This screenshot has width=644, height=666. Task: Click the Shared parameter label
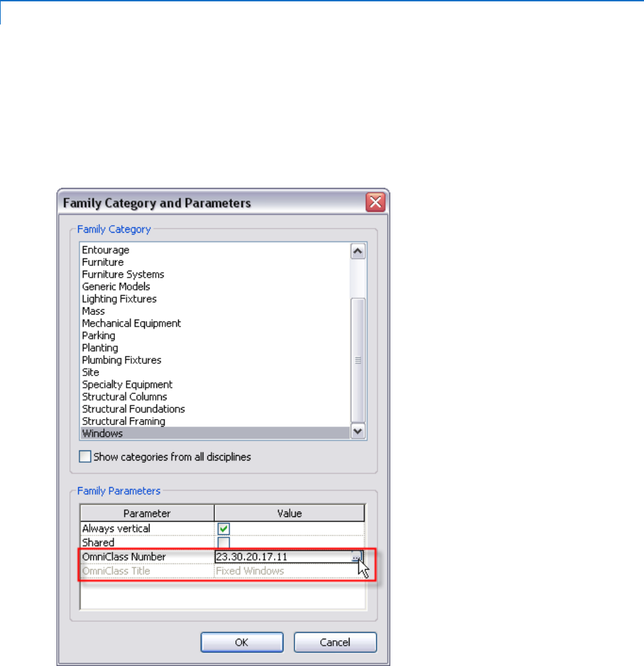click(98, 543)
